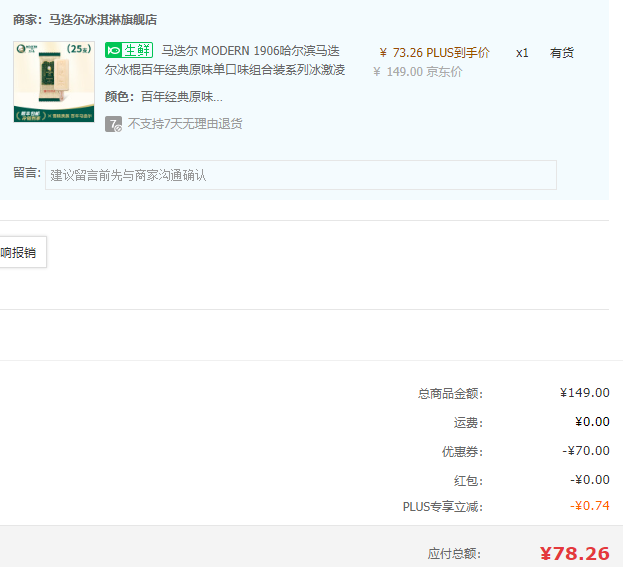Click the 颜色: 百年经典原味 option text
The image size is (623, 567).
[164, 97]
